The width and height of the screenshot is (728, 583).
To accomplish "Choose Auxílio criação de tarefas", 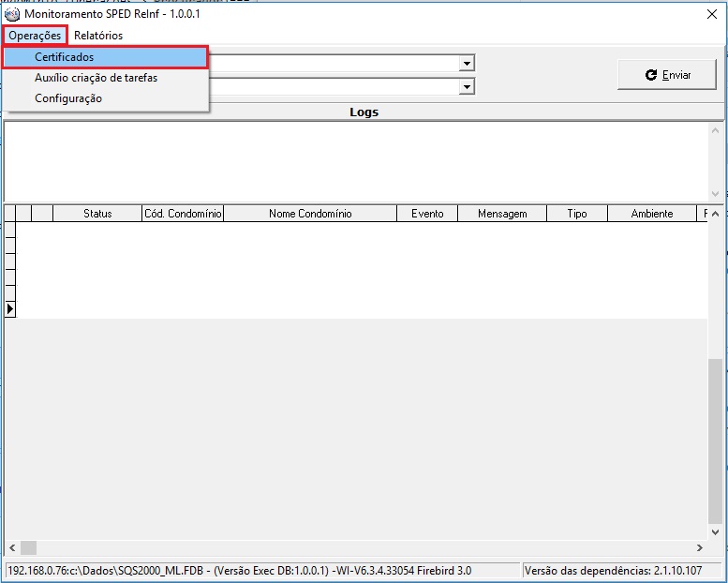I will (x=106, y=78).
